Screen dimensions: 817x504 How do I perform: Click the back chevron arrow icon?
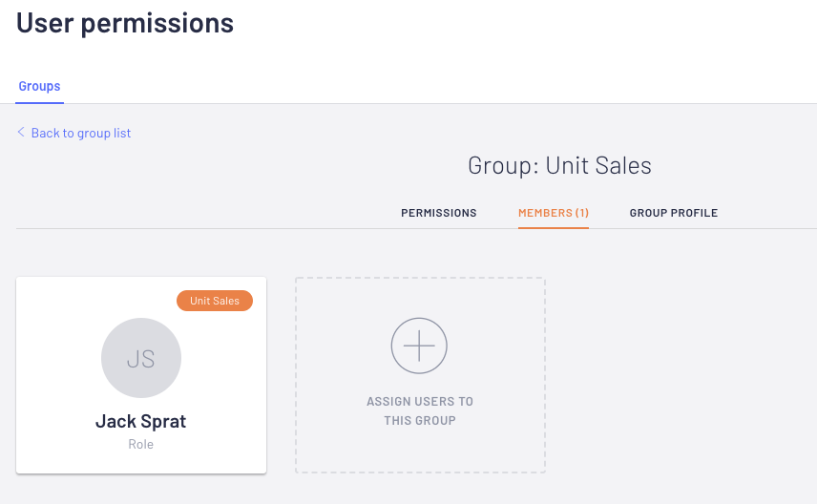pos(21,133)
